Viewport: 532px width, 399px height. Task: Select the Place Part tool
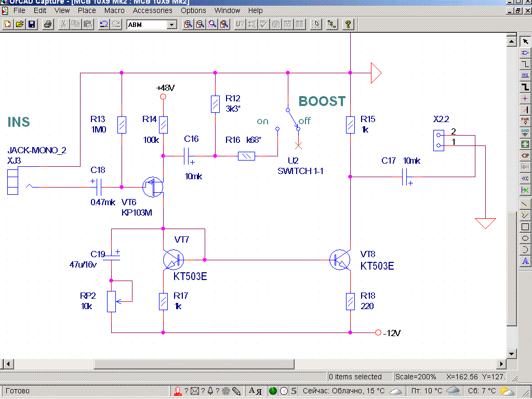(525, 52)
